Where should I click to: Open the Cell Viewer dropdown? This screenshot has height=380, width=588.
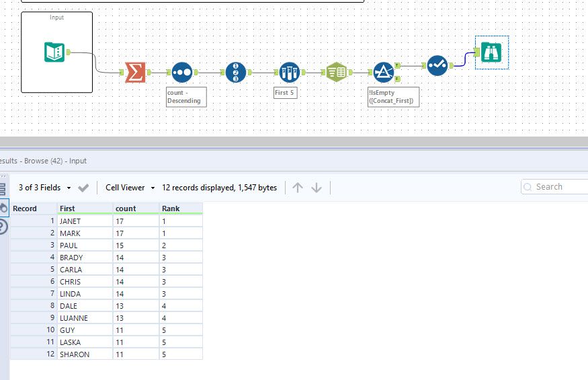coord(130,188)
